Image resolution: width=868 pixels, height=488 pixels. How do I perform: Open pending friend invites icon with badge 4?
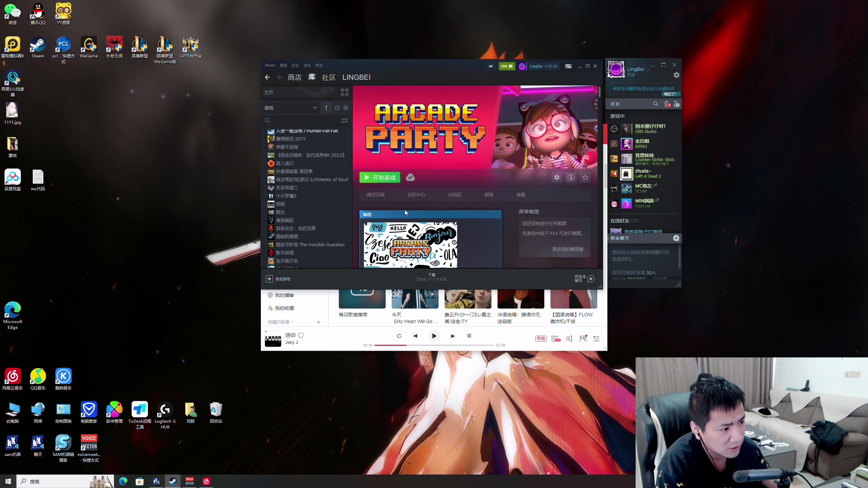pos(667,104)
